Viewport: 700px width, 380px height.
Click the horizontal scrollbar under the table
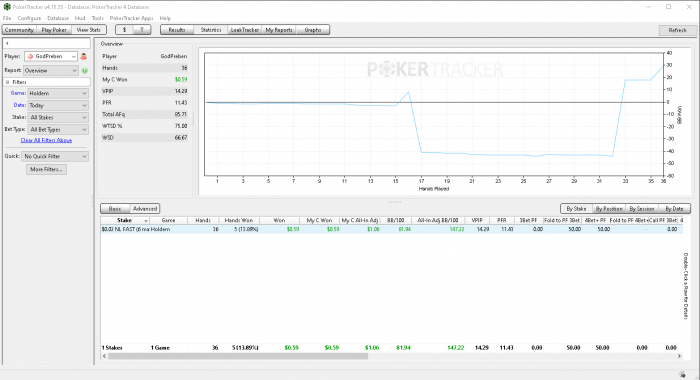[x=238, y=356]
